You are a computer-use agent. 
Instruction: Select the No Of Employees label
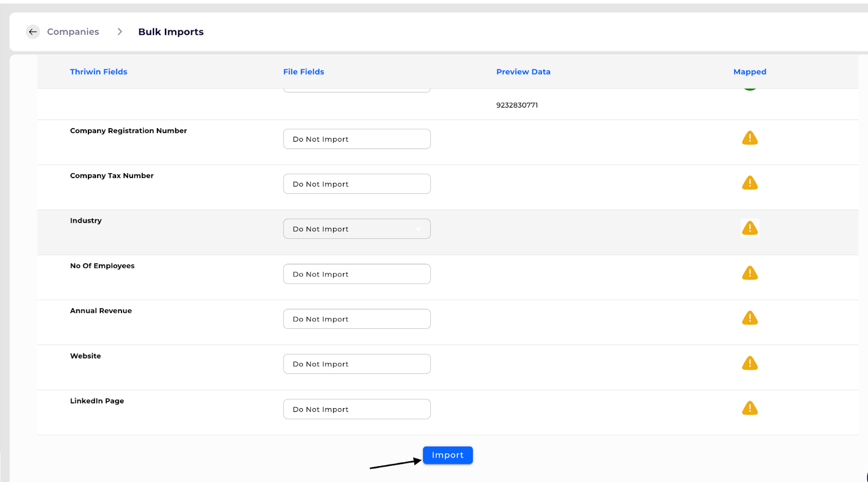(x=103, y=266)
